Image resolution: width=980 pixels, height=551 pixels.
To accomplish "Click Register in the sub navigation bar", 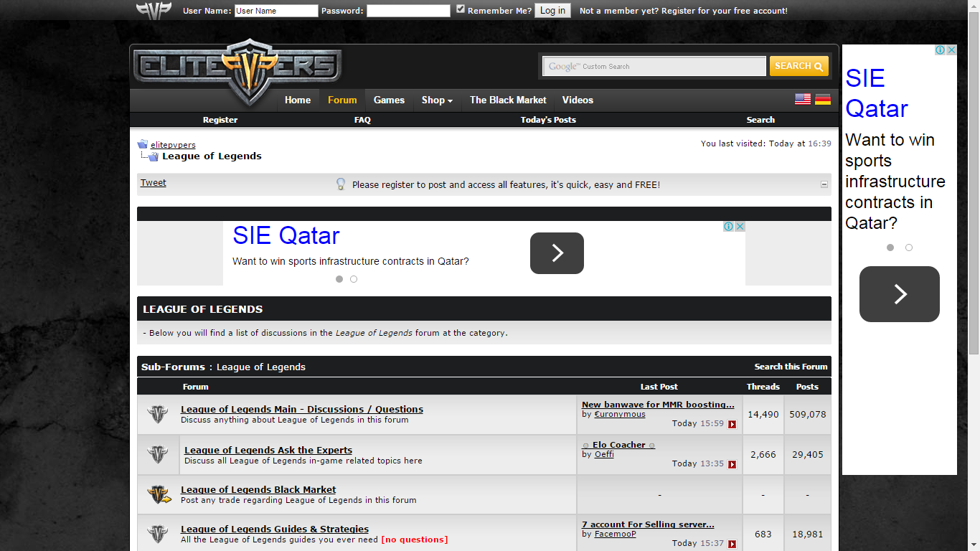I will click(220, 120).
